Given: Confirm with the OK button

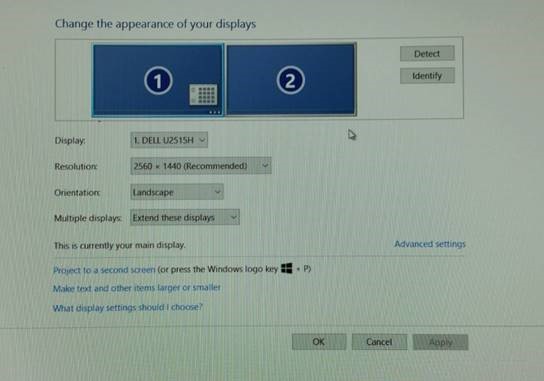Looking at the screenshot, I should 319,342.
